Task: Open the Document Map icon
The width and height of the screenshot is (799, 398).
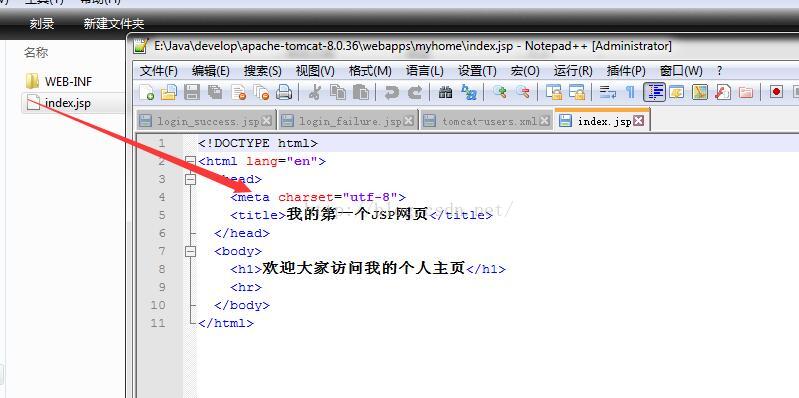Action: [x=700, y=92]
